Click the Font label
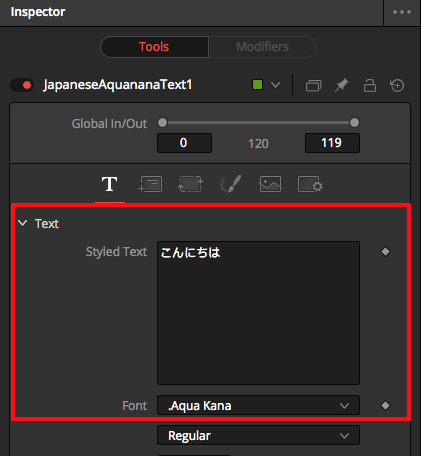 coord(135,406)
